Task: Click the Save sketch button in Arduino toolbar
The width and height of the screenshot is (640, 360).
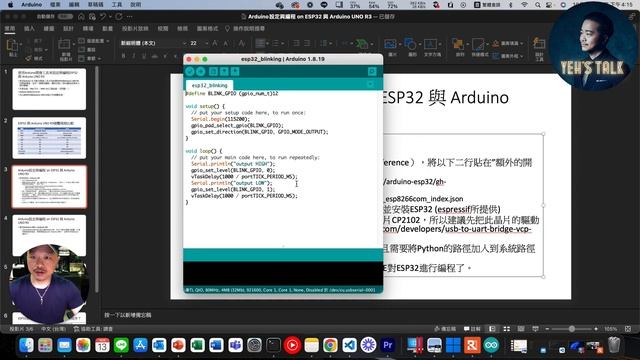Action: point(235,71)
